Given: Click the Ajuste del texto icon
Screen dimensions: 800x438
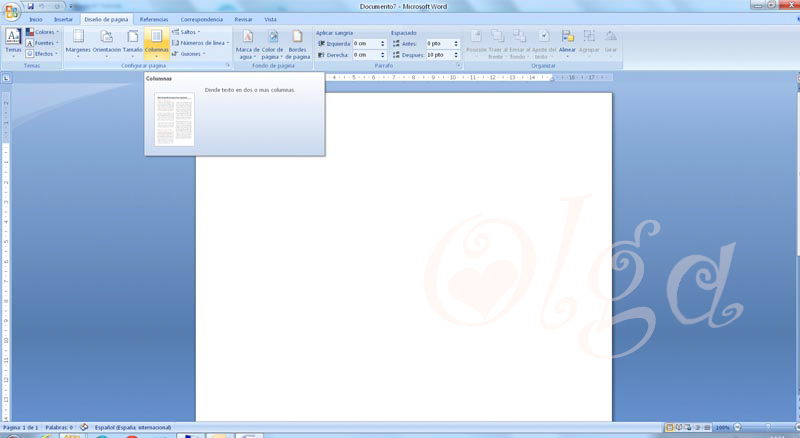Looking at the screenshot, I should (x=544, y=36).
